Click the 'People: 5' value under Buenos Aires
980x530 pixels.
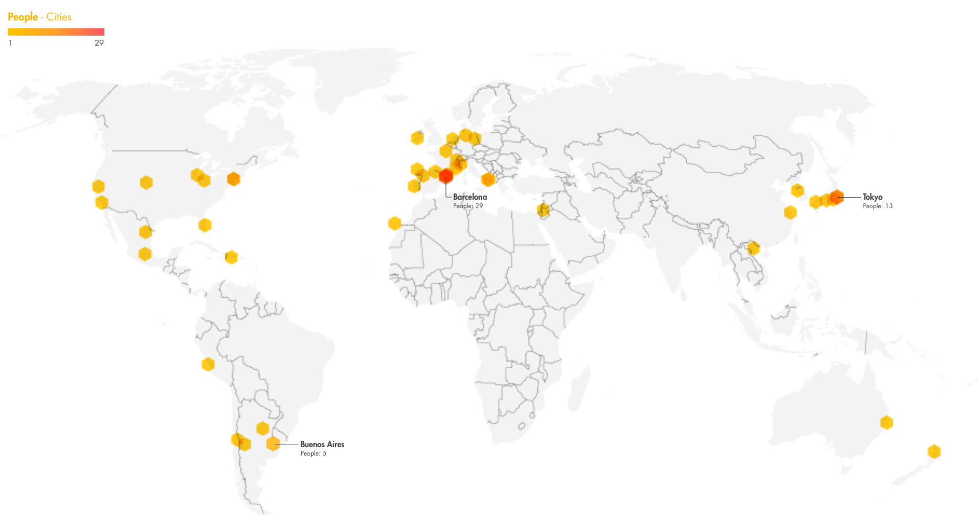313,453
